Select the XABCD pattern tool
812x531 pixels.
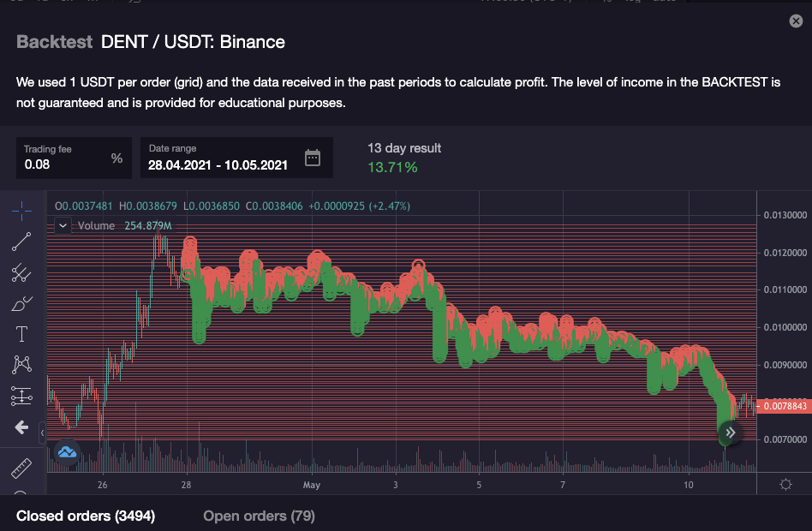[x=22, y=365]
